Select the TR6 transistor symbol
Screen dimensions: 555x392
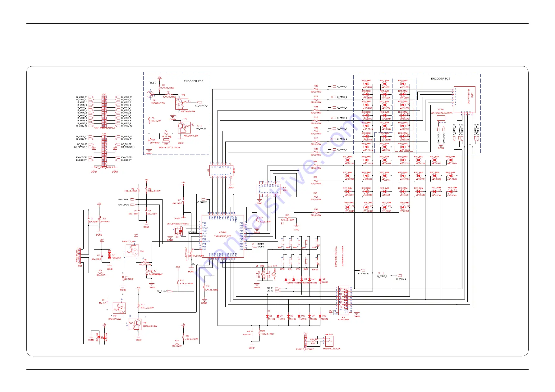pyautogui.click(x=135, y=325)
